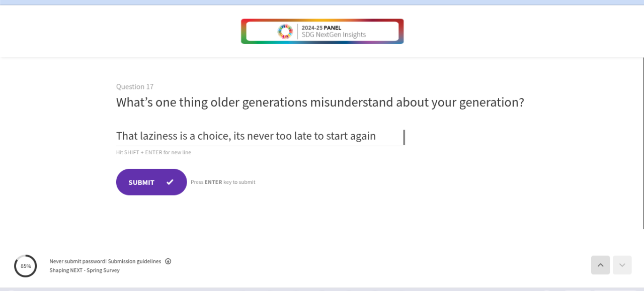Open the Submission guidelines link
644x291 pixels.
click(x=134, y=261)
